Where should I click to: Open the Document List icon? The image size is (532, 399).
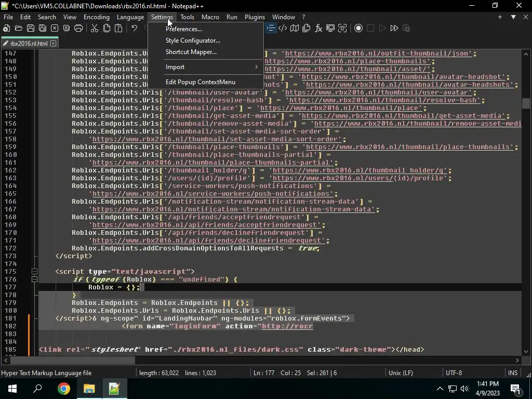[307, 28]
